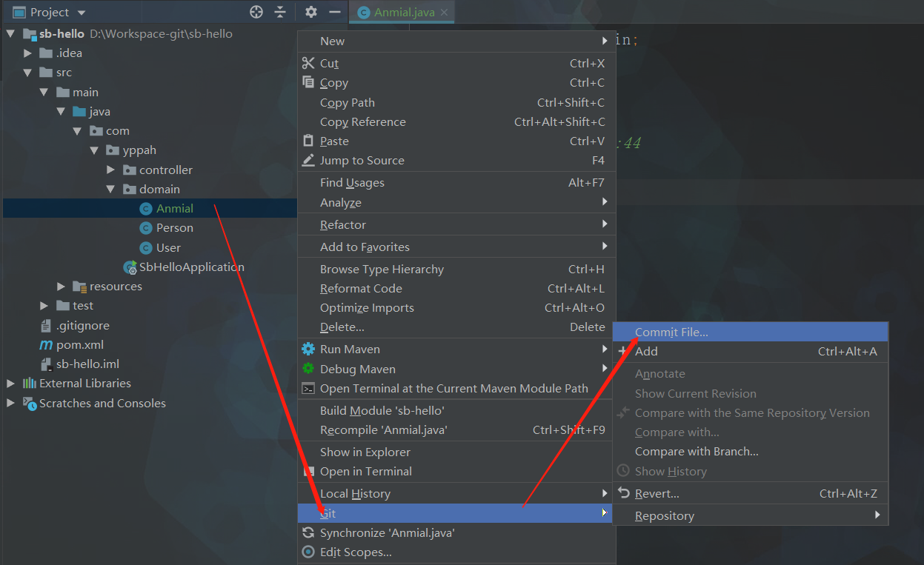
Task: Expand the External Libraries node
Action: (10, 384)
